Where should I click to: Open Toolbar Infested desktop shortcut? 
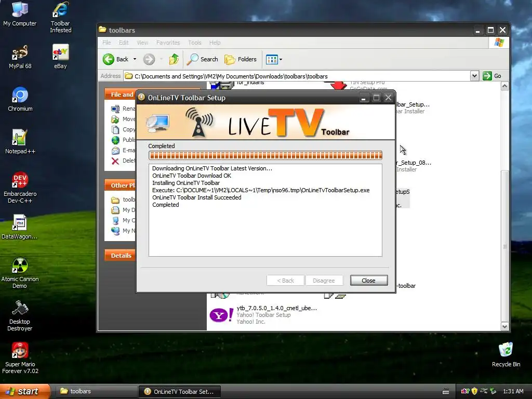60,17
